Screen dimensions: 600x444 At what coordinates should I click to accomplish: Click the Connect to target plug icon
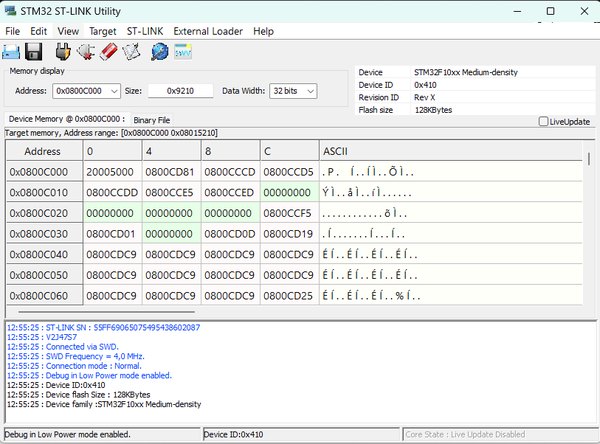click(63, 51)
